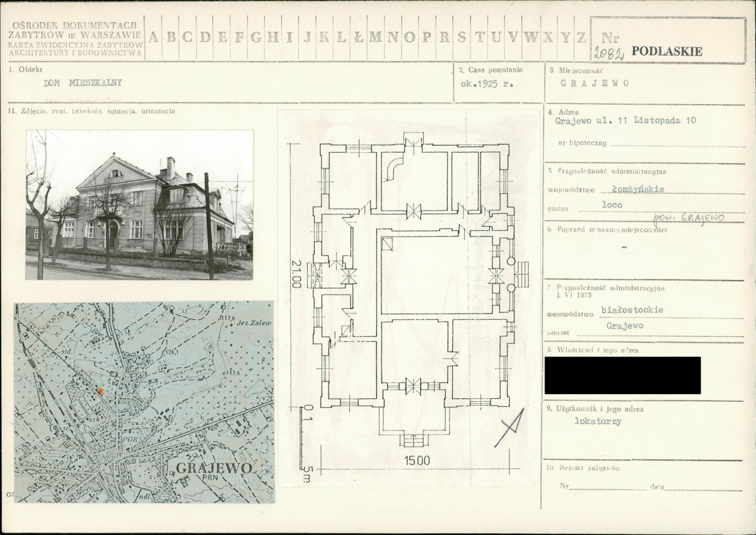Select the letter A index box

tap(153, 37)
